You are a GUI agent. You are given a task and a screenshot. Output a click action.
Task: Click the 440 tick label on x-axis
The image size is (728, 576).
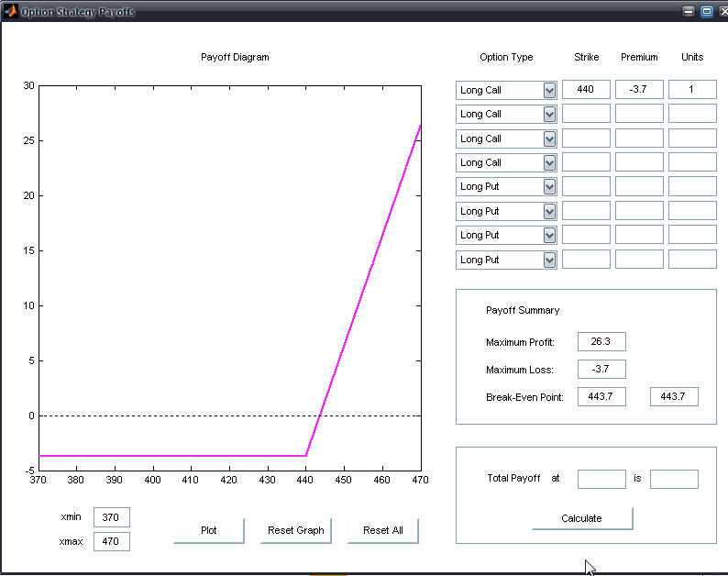click(305, 480)
